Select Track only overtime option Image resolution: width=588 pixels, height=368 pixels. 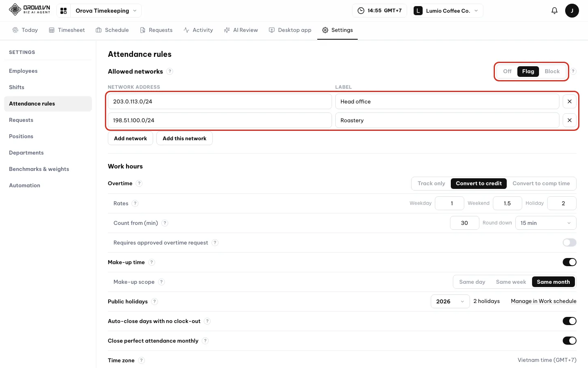(431, 183)
